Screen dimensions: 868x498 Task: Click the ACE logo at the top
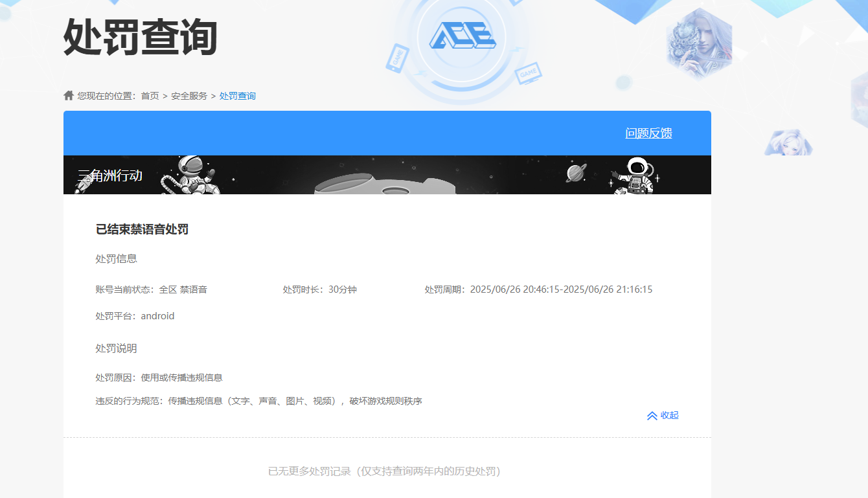coord(463,35)
